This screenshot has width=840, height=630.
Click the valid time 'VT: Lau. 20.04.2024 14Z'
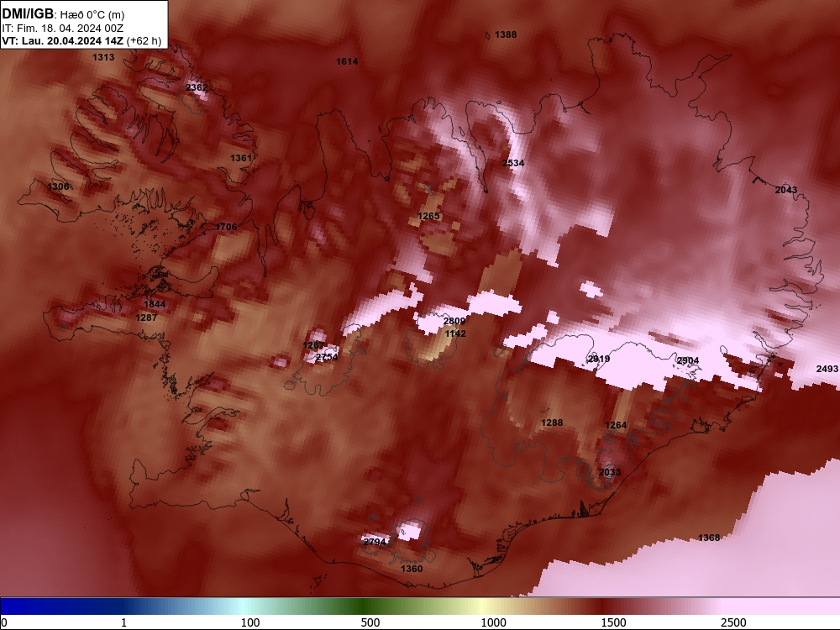63,41
